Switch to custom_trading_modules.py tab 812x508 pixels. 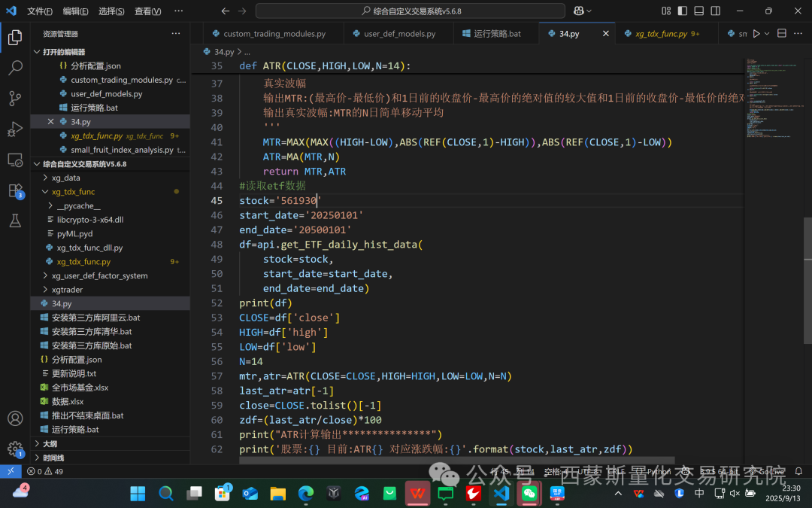pyautogui.click(x=274, y=34)
